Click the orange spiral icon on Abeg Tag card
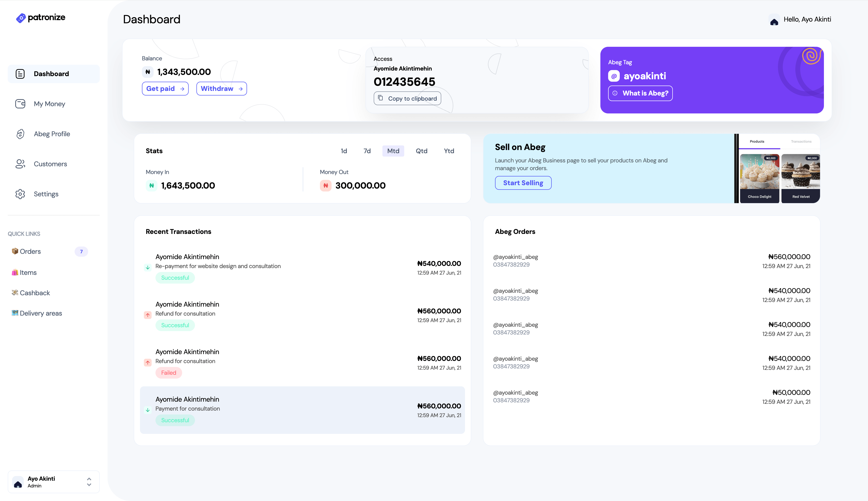This screenshot has width=868, height=501. click(x=812, y=56)
